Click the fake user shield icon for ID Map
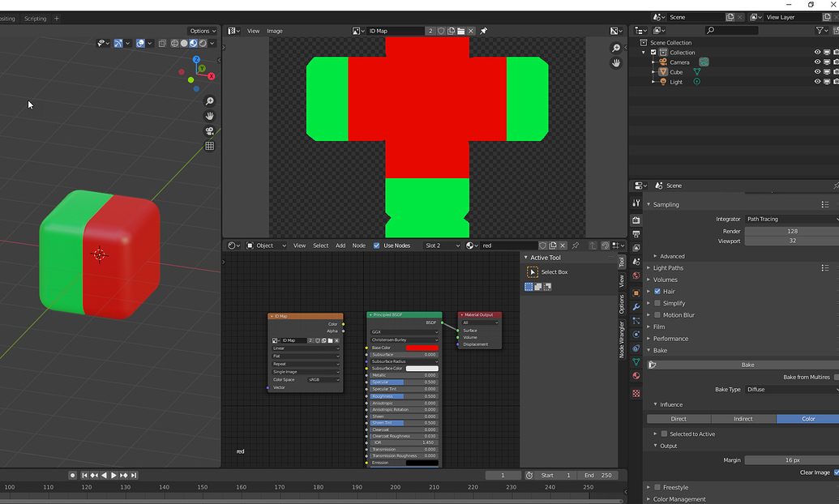 coord(440,31)
